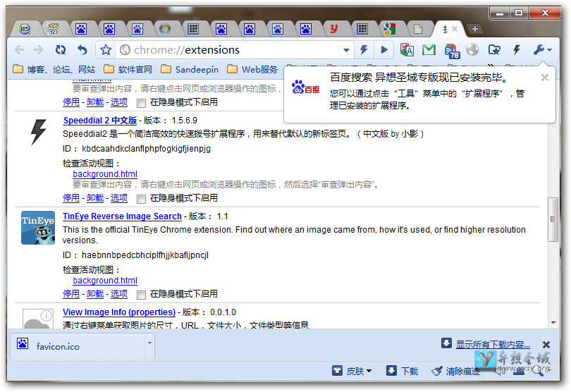This screenshot has width=571, height=392.
Task: Click the translate extension icon
Action: (407, 50)
